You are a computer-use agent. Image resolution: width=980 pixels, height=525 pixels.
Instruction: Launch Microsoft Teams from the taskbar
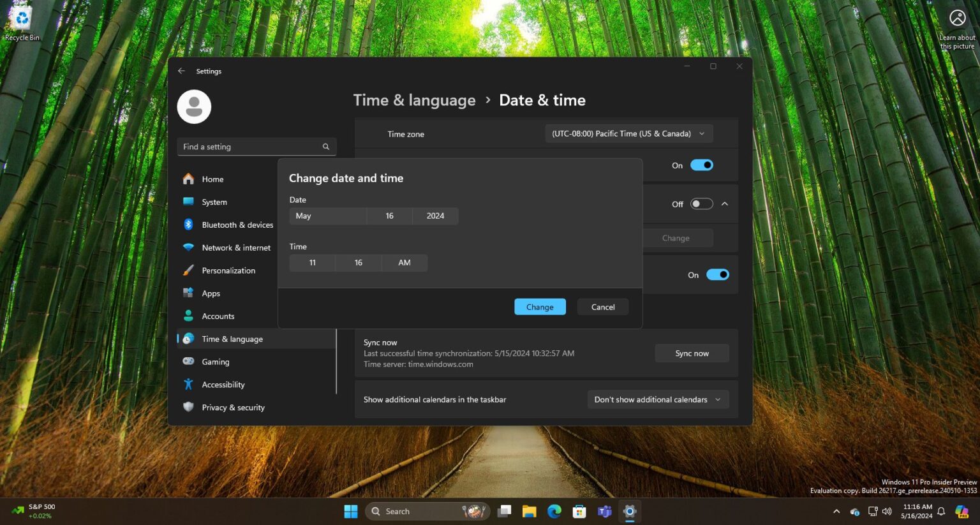[x=604, y=511]
